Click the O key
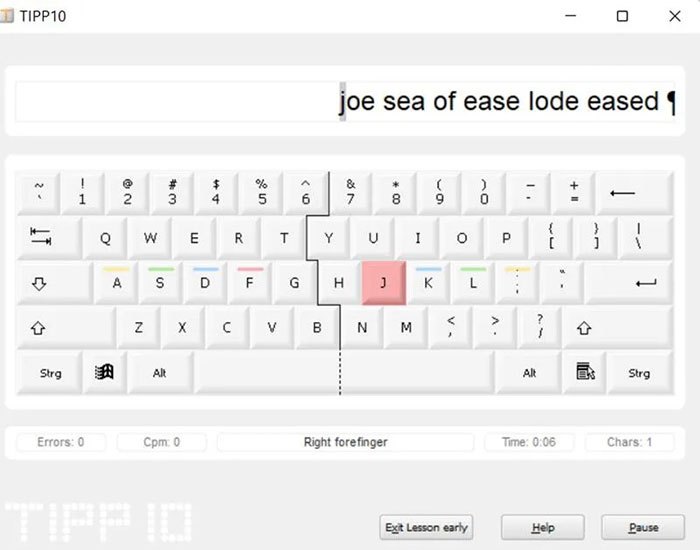 click(x=462, y=238)
